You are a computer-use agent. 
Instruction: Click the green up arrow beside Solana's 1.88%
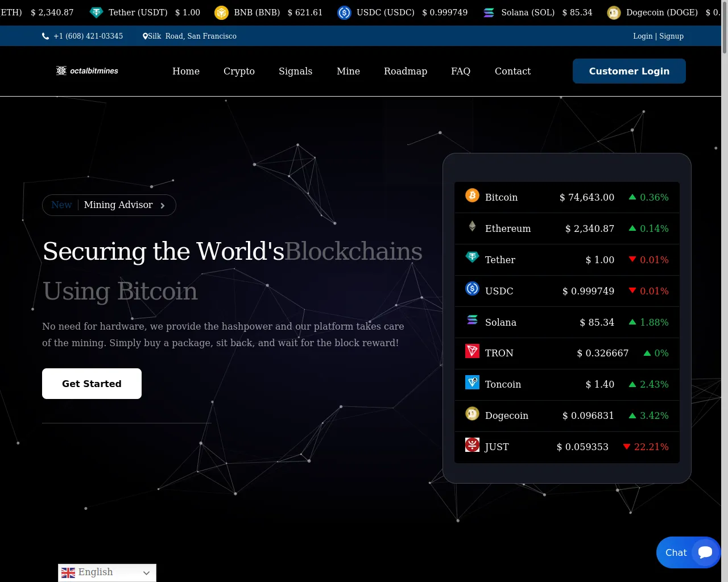632,322
